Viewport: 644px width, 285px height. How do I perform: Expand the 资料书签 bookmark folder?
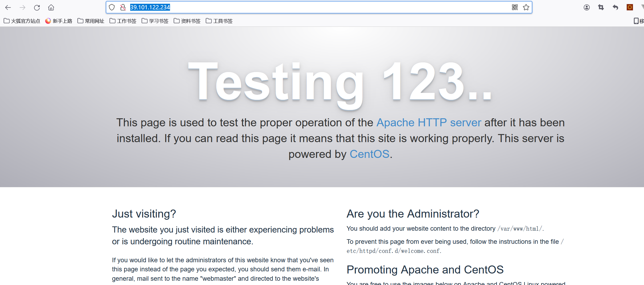click(187, 21)
